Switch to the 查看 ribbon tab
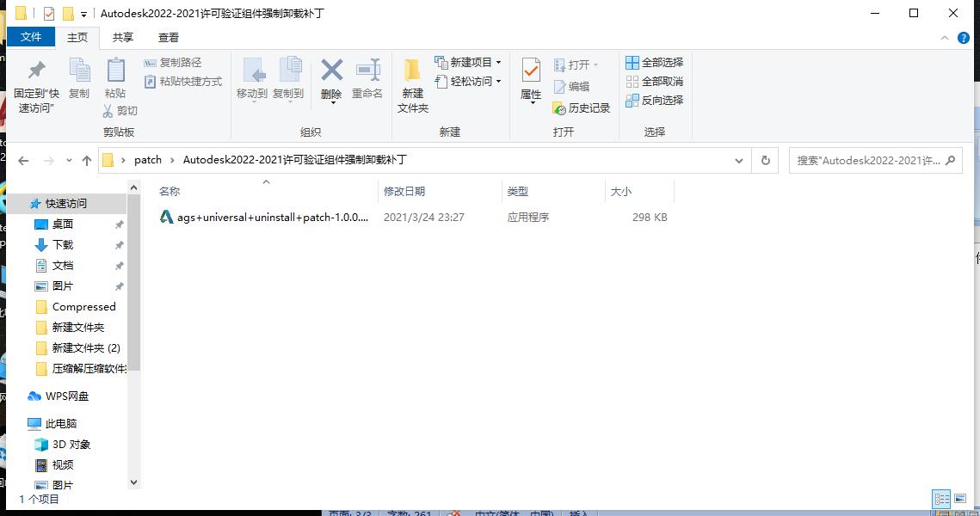The width and height of the screenshot is (980, 516). tap(168, 37)
